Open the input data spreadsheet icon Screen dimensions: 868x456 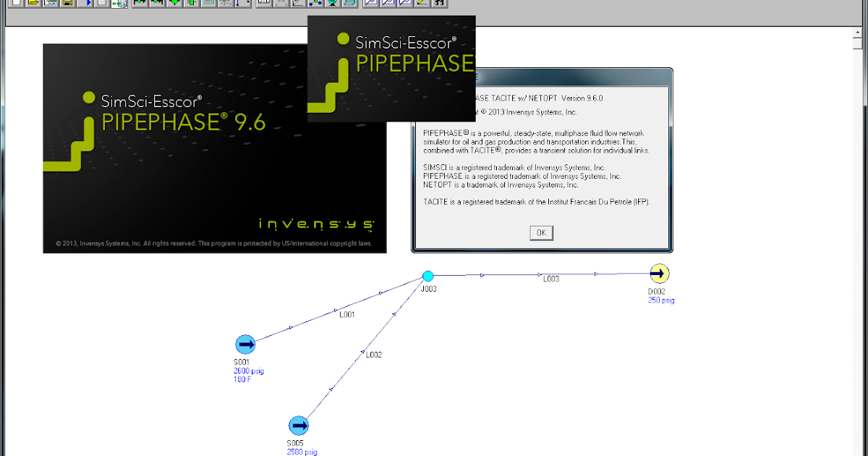tap(103, 3)
